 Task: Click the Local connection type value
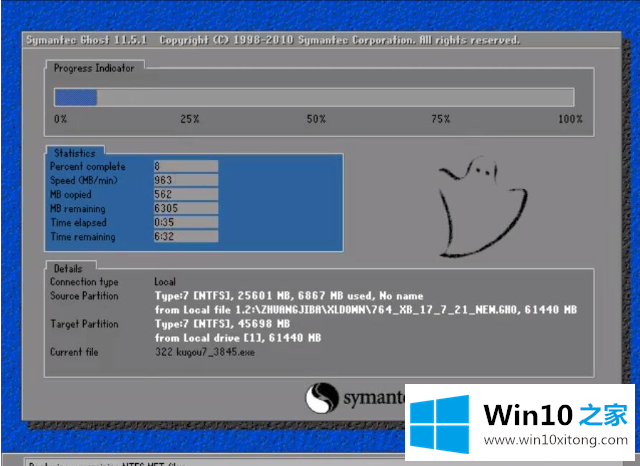[x=165, y=282]
